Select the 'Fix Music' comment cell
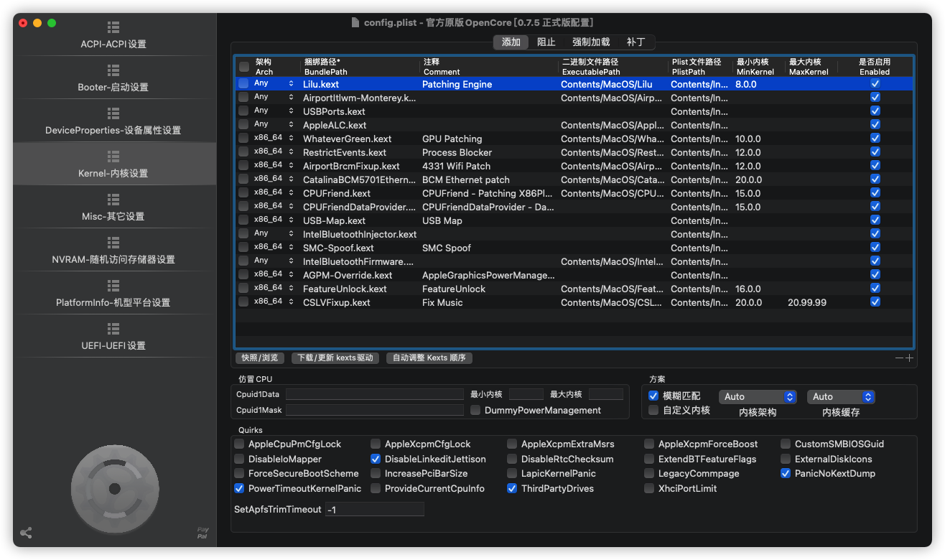Screen dimensions: 945x560 click(x=442, y=302)
